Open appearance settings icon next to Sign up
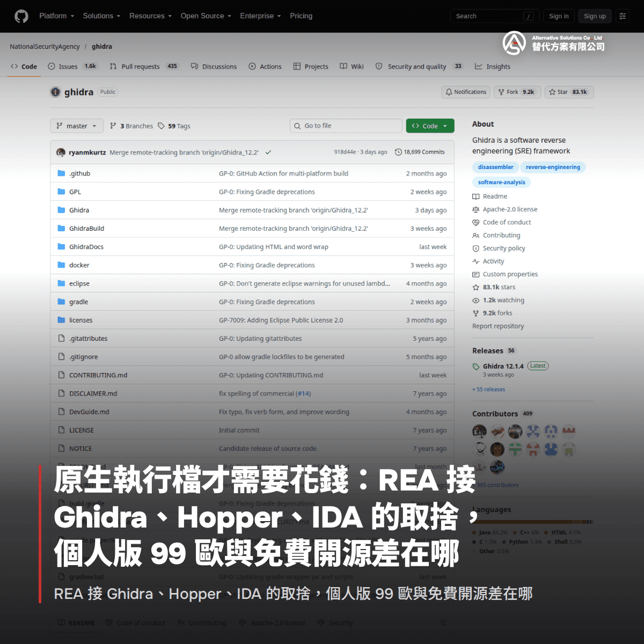The image size is (644, 644). [623, 16]
